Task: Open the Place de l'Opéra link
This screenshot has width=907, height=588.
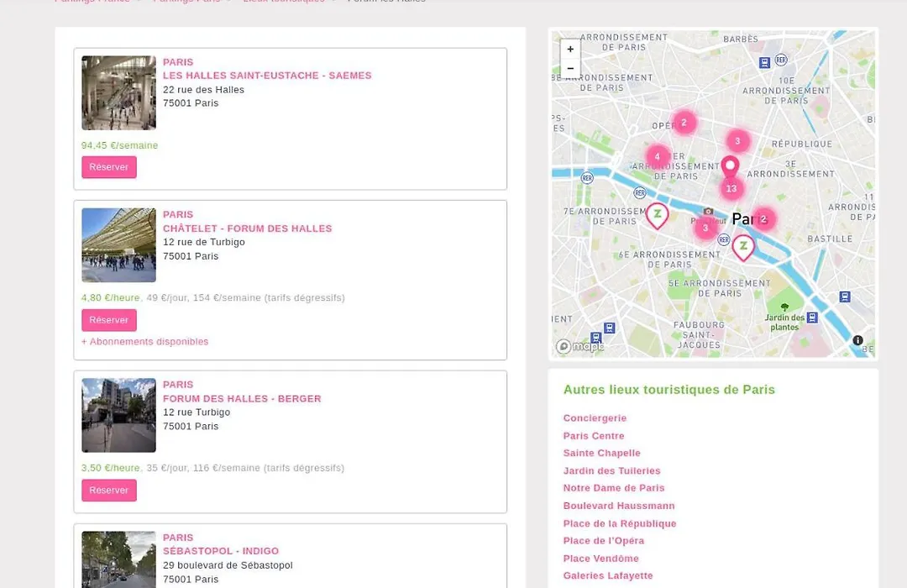Action: point(603,541)
